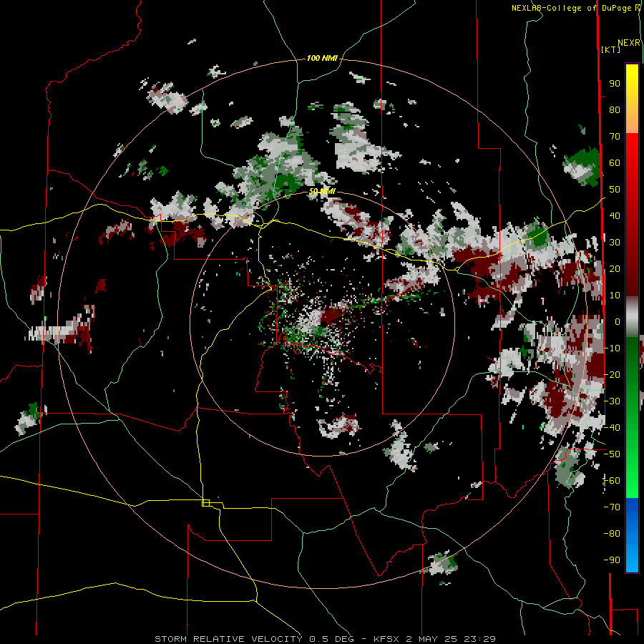The height and width of the screenshot is (644, 644).
Task: Click the 20 value on the velocity scale
Action: [x=615, y=269]
